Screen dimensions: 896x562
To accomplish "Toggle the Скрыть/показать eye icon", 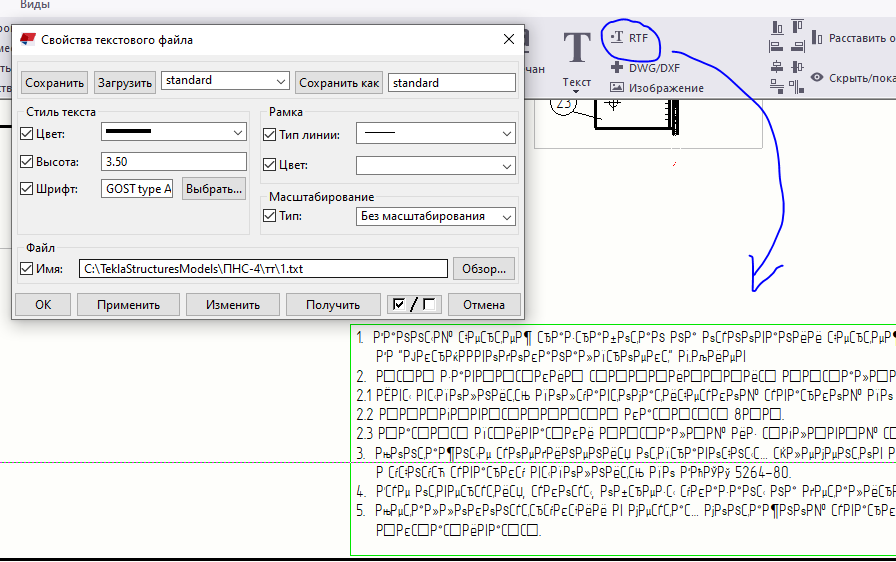I will (817, 77).
